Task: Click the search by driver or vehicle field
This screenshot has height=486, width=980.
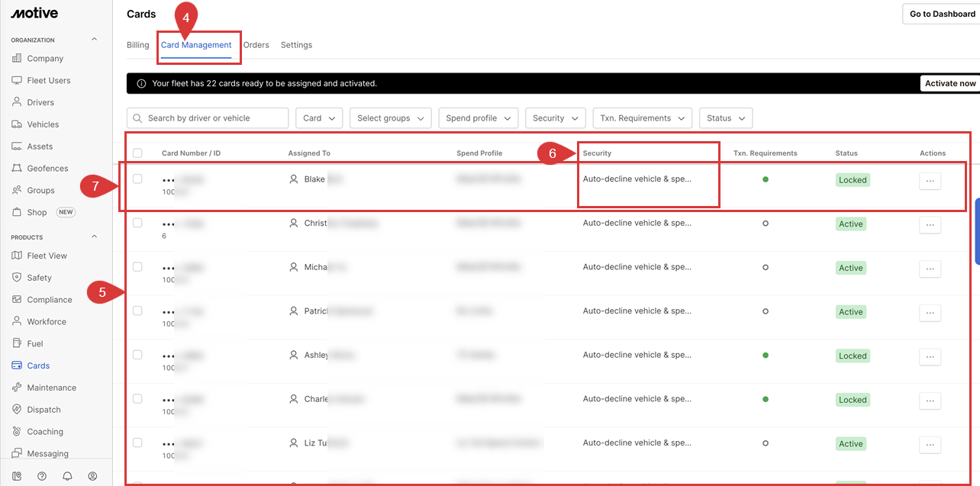Action: (208, 118)
